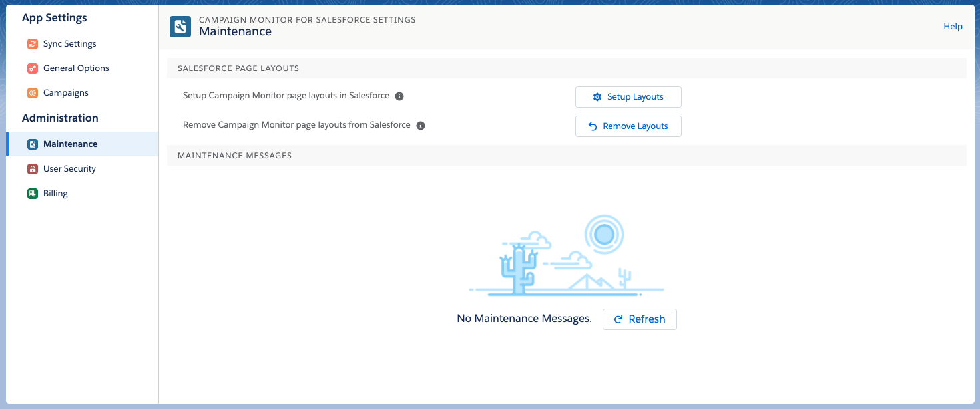Open the Help link
Viewport: 980px width, 409px height.
tap(953, 27)
